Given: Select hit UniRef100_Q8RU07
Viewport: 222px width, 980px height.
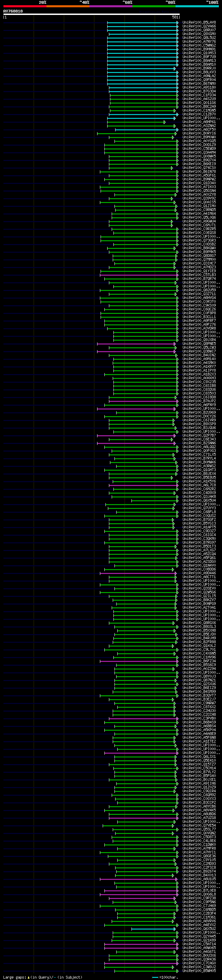Looking at the screenshot, I should tap(199, 30).
